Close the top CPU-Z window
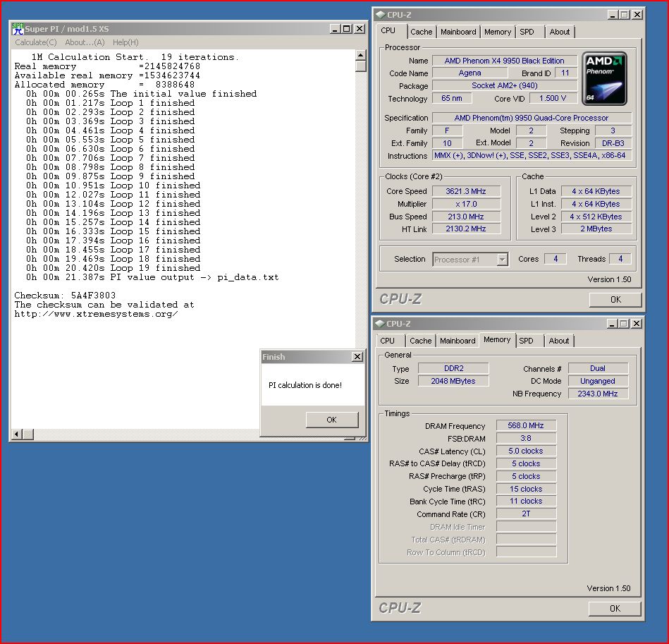 tap(637, 15)
